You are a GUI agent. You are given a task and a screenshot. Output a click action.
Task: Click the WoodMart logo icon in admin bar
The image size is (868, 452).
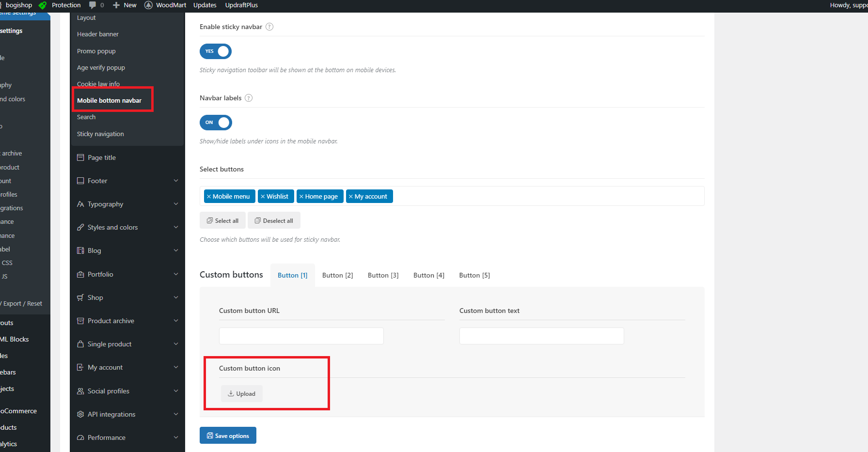(x=149, y=5)
